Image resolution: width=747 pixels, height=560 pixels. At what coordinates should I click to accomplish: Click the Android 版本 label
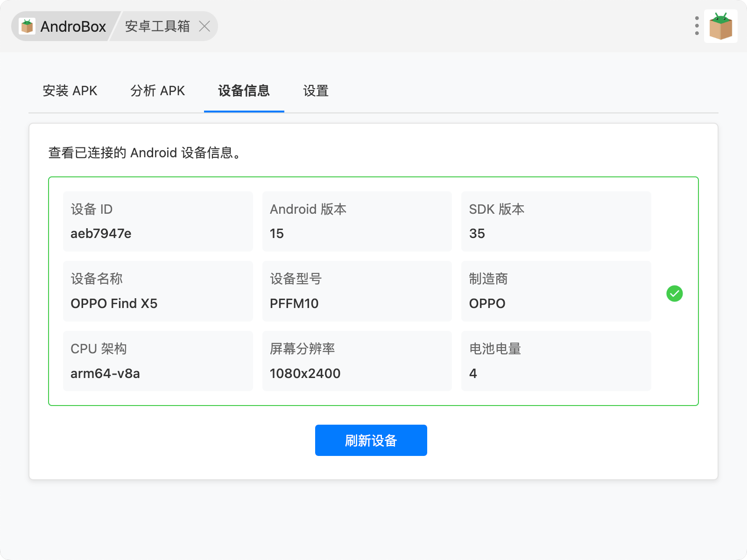(308, 209)
